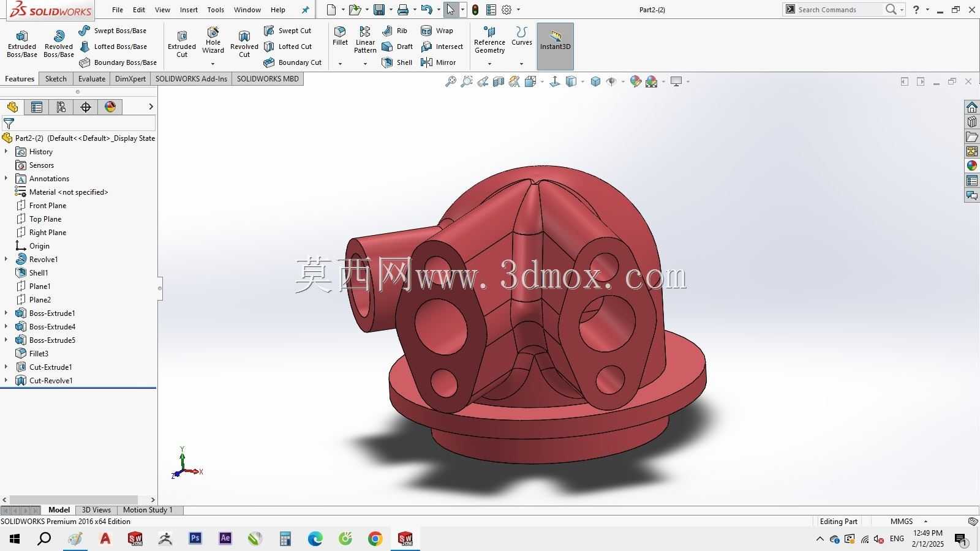Open the Motion Study 1 tab
Screen dimensions: 980x551
pos(148,510)
